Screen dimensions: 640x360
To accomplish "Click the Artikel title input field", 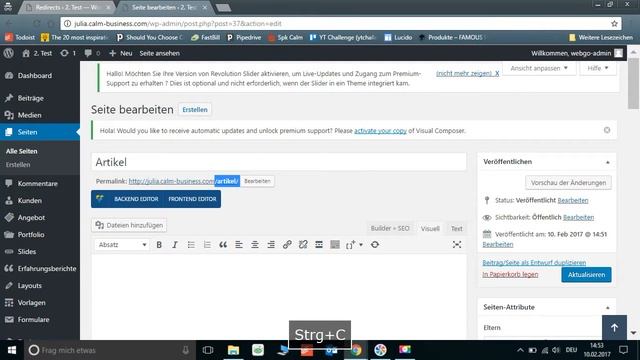I will pos(279,162).
